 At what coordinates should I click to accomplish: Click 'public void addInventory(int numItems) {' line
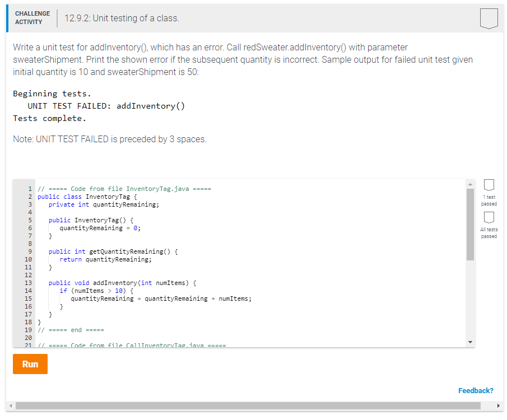(122, 283)
